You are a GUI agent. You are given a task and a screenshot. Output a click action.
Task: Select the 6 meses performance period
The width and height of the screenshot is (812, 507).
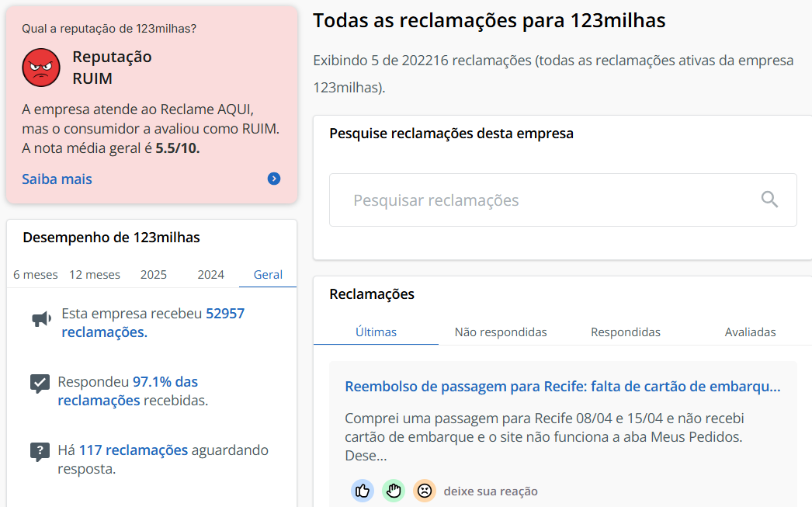point(34,274)
